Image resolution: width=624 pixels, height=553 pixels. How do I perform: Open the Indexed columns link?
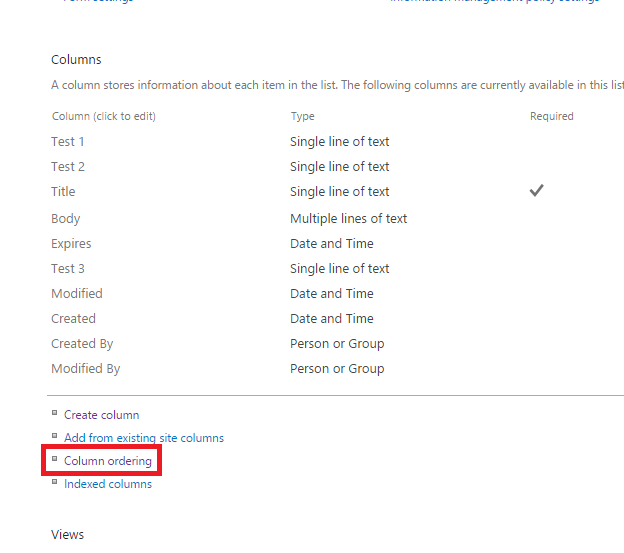(108, 484)
